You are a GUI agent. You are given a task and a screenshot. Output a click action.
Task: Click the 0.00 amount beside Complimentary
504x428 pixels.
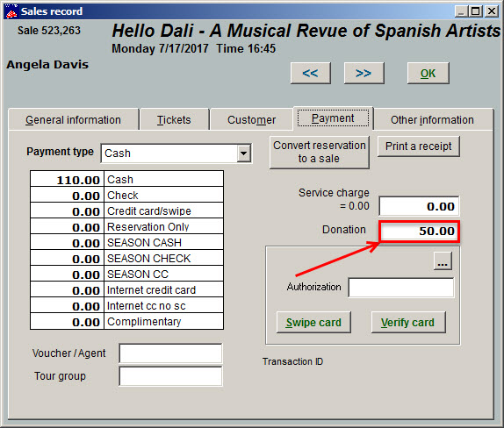68,321
